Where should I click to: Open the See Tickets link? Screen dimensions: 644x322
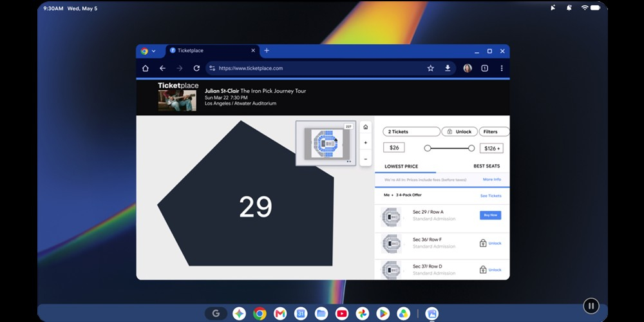pyautogui.click(x=491, y=196)
